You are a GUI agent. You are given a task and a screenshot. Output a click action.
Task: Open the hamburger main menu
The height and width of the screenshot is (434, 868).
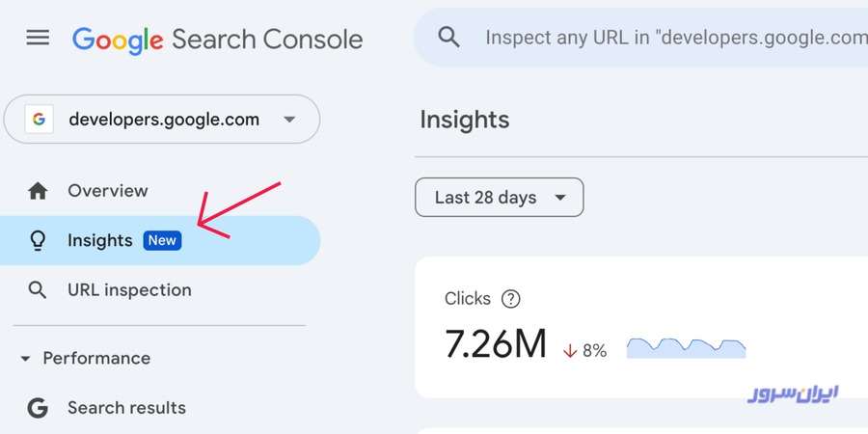[x=38, y=38]
